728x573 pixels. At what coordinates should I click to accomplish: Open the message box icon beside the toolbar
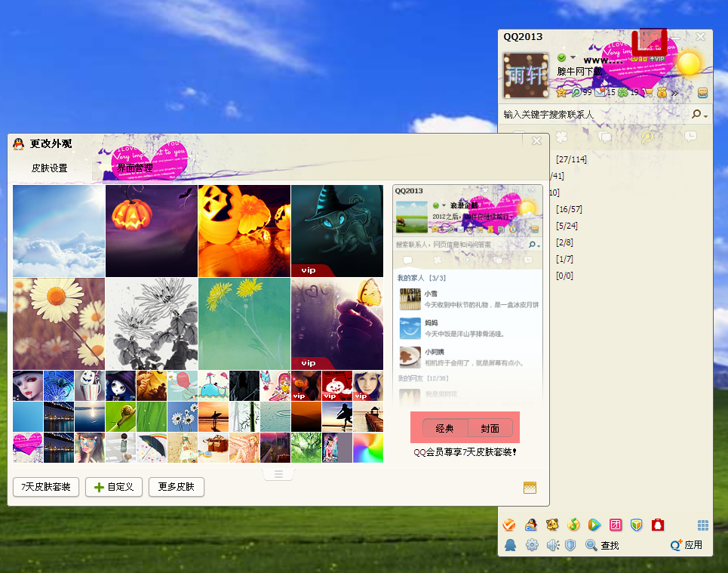[702, 92]
